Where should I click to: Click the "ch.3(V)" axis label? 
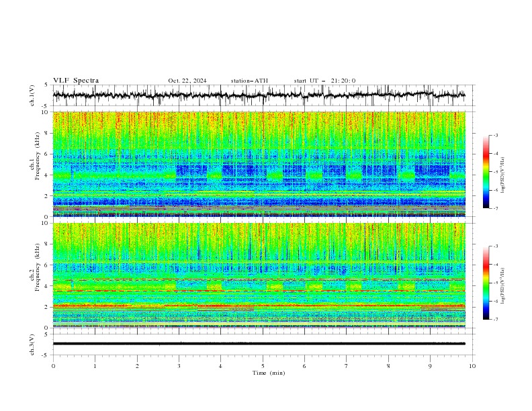(x=32, y=345)
